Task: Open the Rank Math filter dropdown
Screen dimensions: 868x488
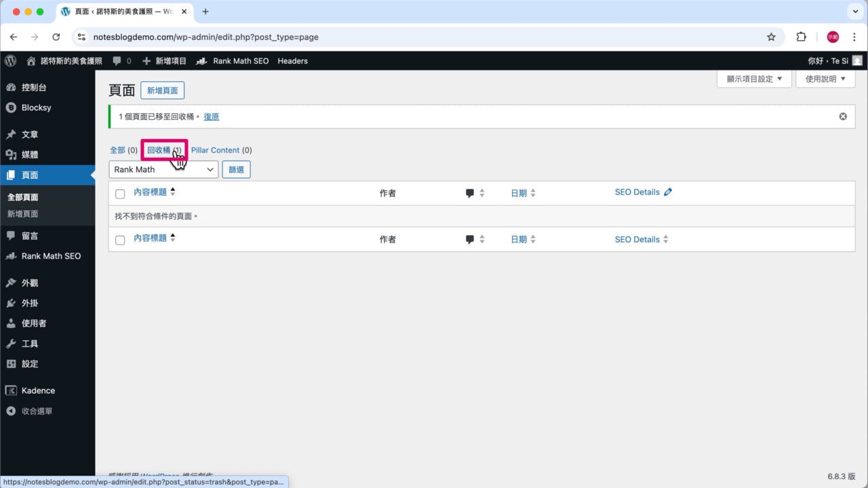Action: 163,169
